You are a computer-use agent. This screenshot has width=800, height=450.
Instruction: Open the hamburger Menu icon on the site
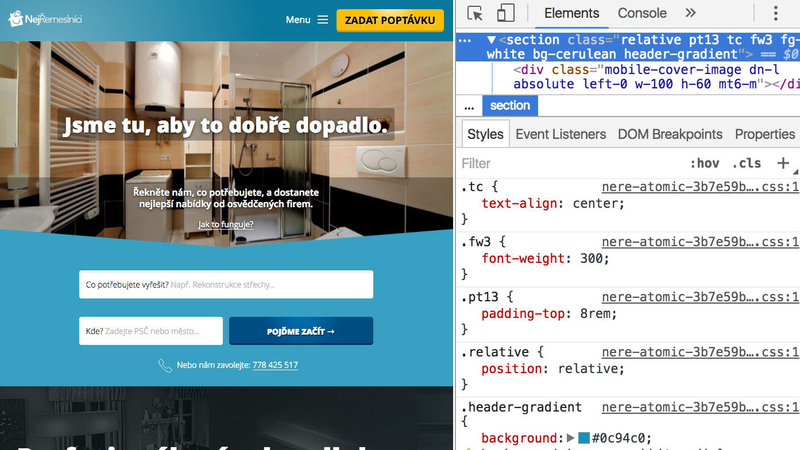(x=322, y=19)
